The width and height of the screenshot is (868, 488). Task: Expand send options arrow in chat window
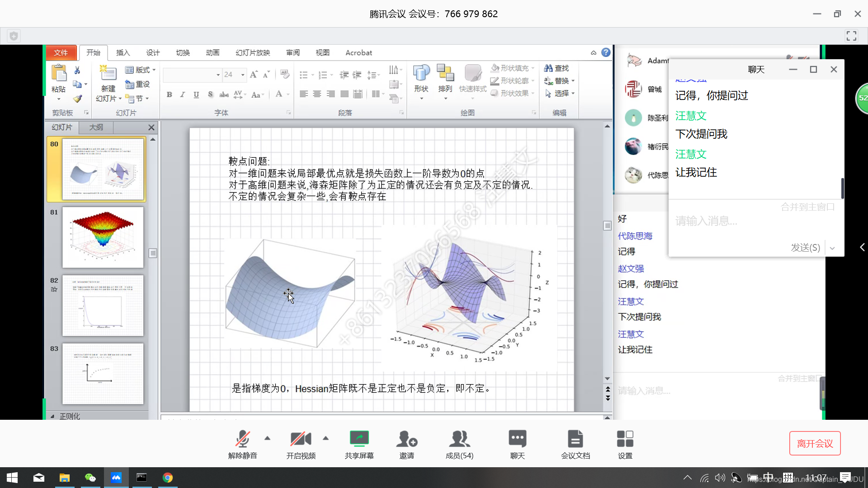coord(832,248)
